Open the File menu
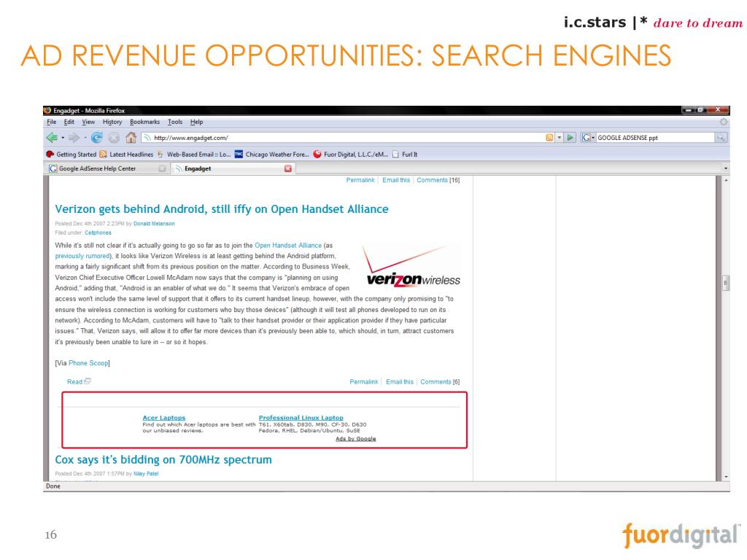The width and height of the screenshot is (747, 560). tap(52, 122)
